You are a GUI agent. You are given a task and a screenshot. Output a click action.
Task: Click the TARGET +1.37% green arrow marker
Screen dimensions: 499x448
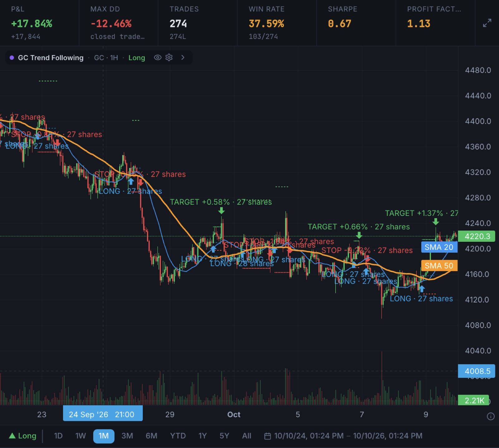(436, 222)
